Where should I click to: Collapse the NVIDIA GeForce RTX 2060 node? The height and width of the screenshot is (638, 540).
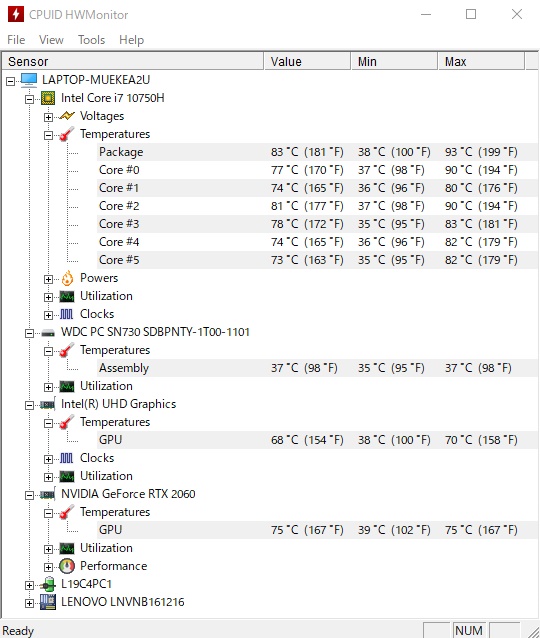(29, 495)
